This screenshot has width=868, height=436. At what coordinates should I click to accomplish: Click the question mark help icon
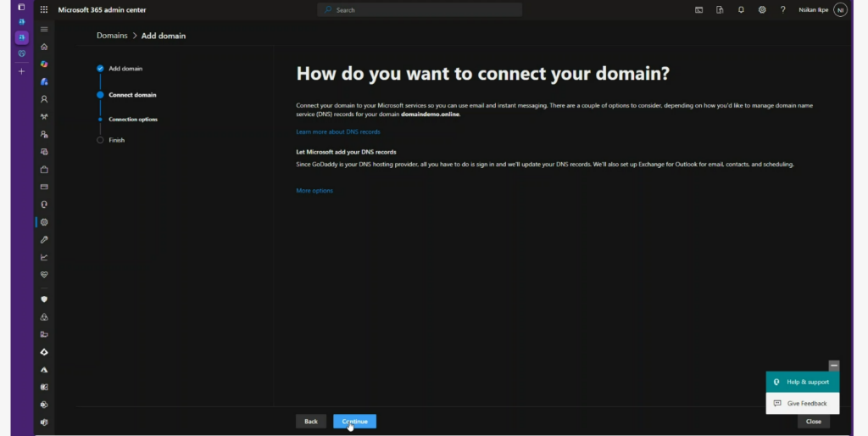[x=782, y=10]
